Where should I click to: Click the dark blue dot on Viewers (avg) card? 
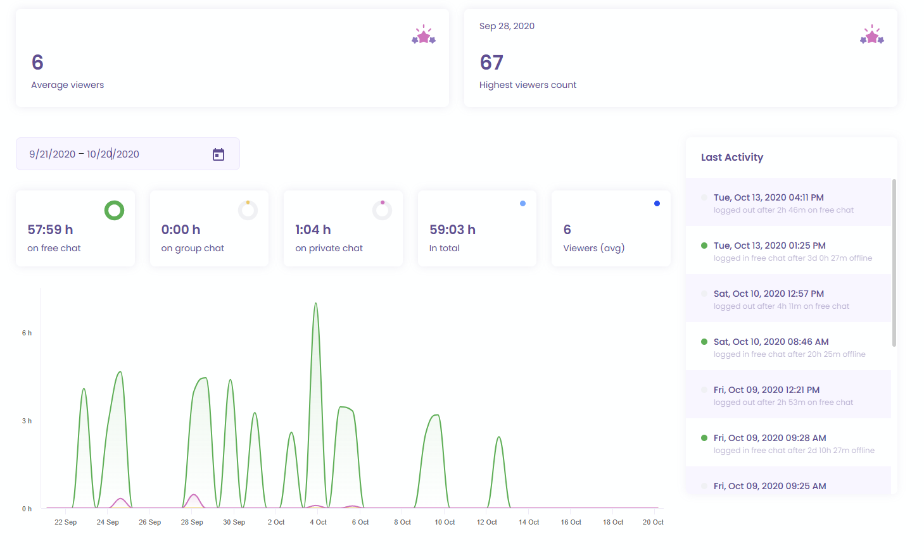(x=657, y=204)
